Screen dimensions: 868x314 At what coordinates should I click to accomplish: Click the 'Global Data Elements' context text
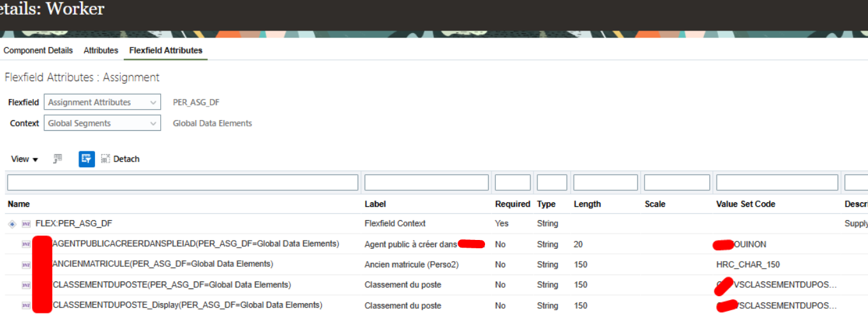click(x=213, y=123)
